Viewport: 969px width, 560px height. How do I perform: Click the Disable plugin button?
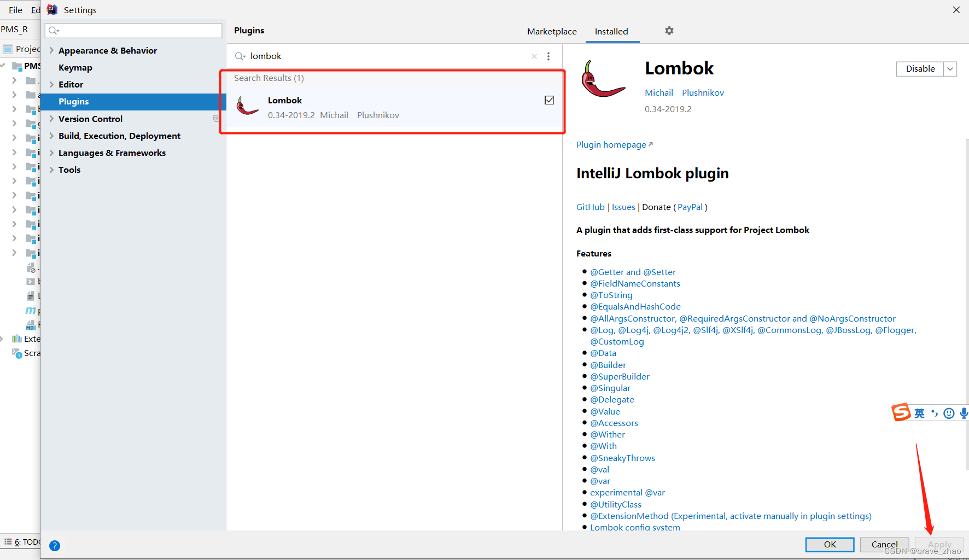[920, 69]
